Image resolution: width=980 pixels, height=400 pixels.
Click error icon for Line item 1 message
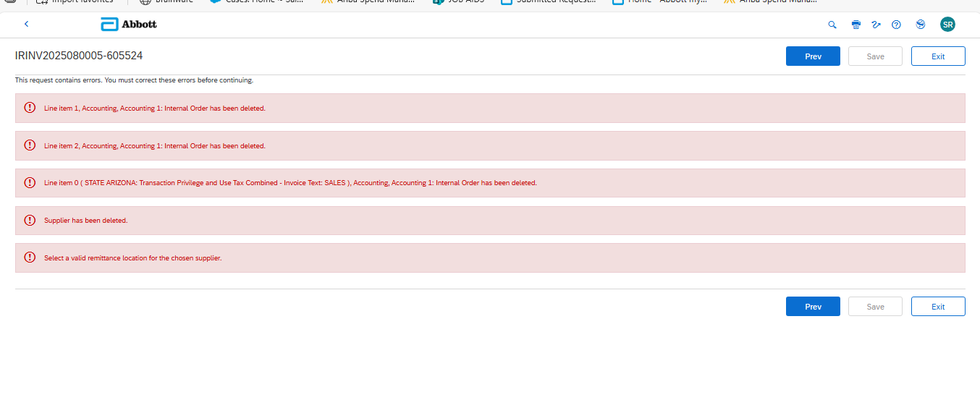[30, 108]
